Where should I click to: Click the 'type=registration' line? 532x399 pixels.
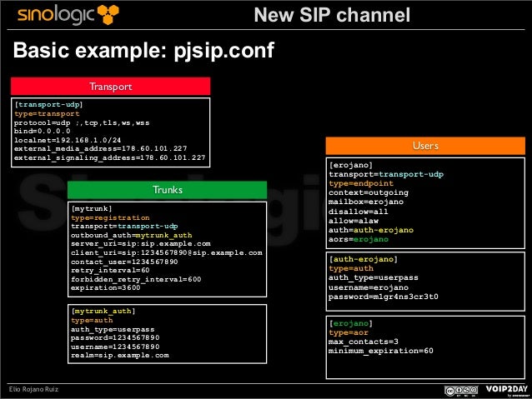tap(110, 217)
